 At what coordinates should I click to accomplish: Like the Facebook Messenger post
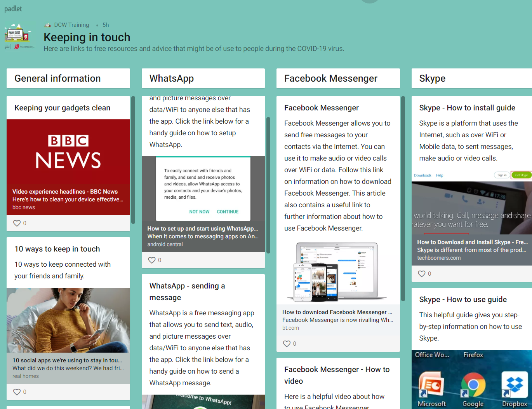click(287, 344)
